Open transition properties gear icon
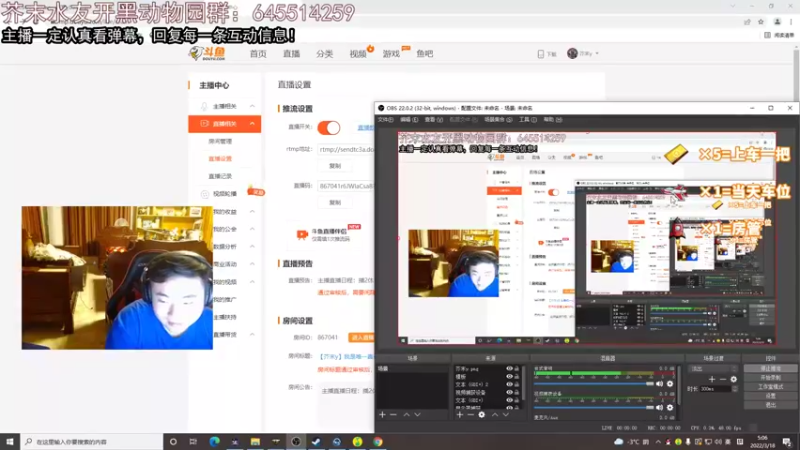 [734, 379]
